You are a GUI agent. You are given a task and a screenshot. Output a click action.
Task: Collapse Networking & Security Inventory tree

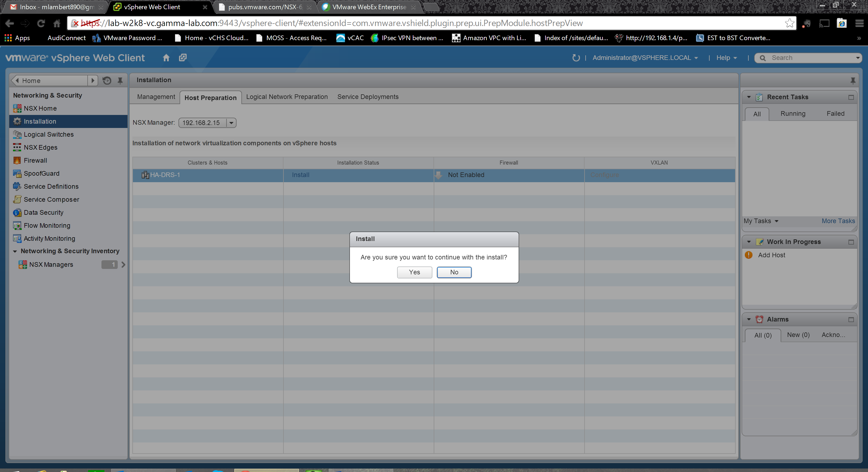click(x=15, y=251)
